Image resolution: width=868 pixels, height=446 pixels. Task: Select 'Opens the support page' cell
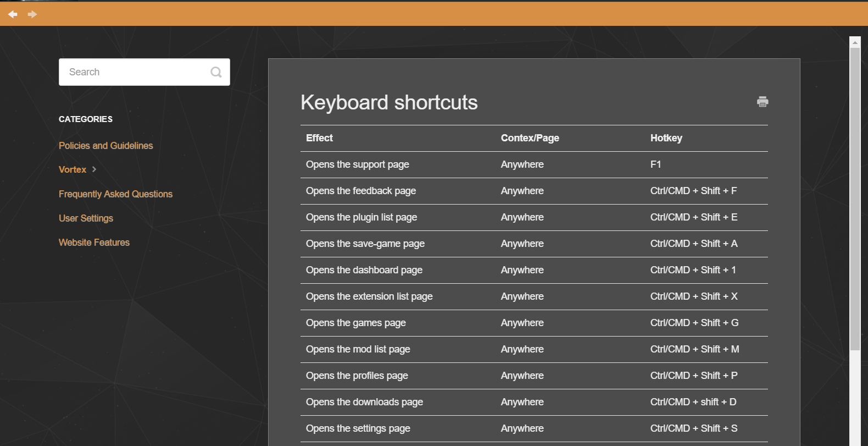coord(357,164)
